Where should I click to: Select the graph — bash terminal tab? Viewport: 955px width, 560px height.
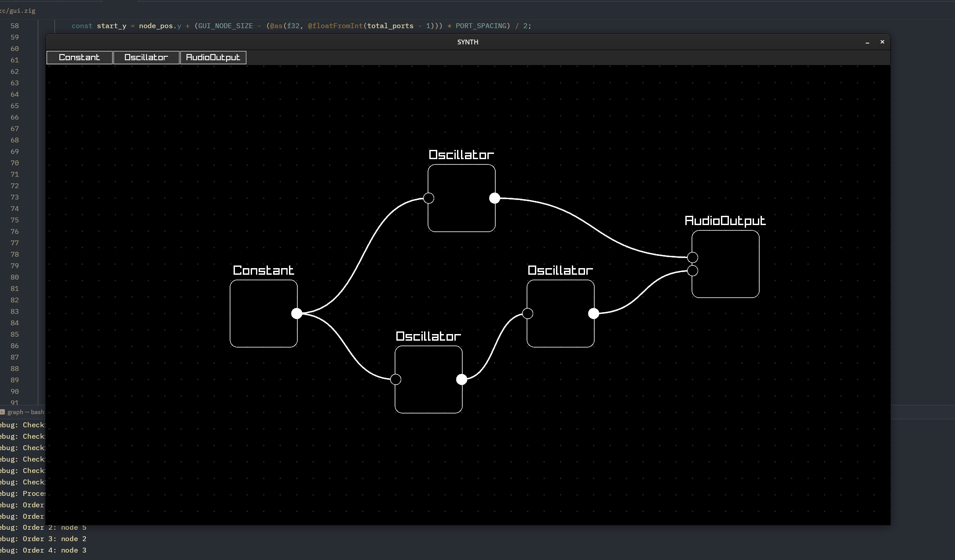click(22, 412)
